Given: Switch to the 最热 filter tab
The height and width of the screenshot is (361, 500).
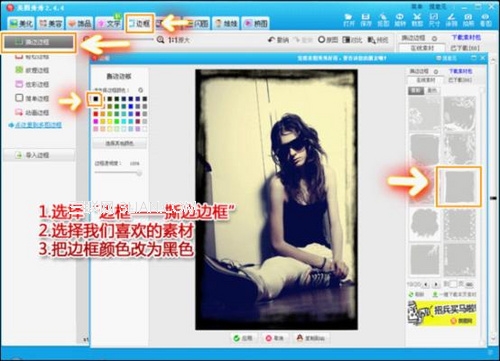Looking at the screenshot, I should [x=432, y=91].
